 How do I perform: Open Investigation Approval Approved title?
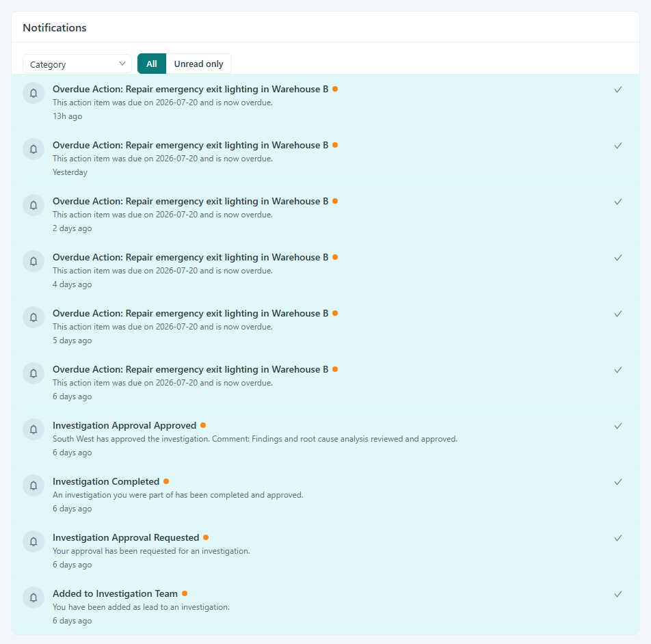(124, 425)
